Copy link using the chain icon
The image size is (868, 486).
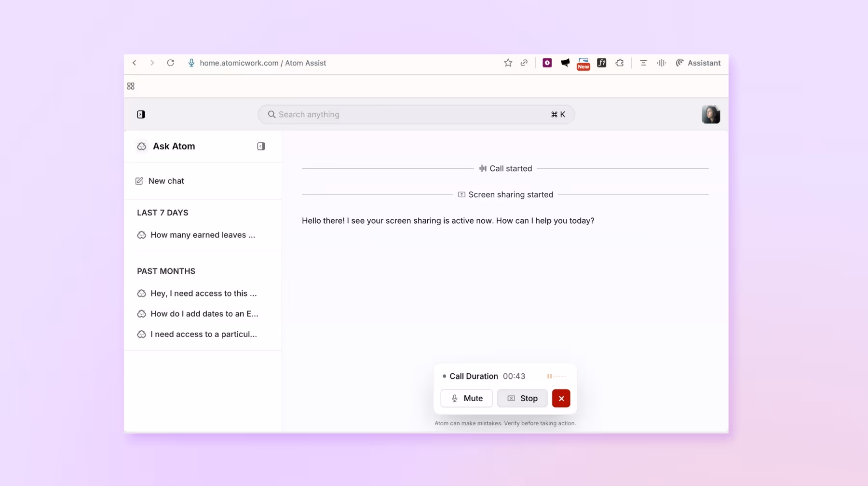point(524,63)
